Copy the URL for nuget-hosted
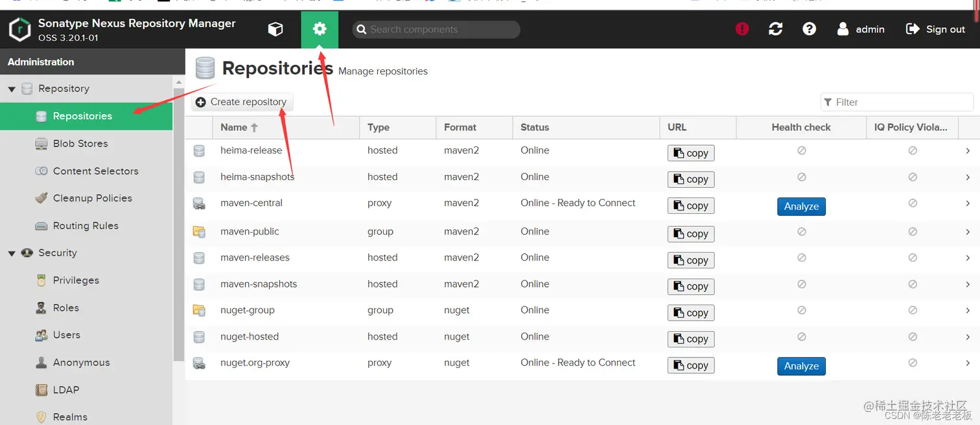Viewport: 980px width, 425px height. (691, 339)
